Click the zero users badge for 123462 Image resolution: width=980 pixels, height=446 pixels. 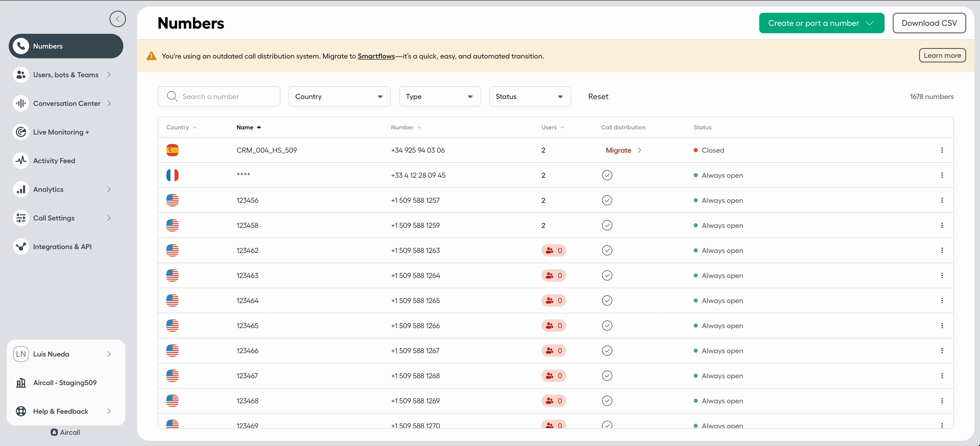553,251
